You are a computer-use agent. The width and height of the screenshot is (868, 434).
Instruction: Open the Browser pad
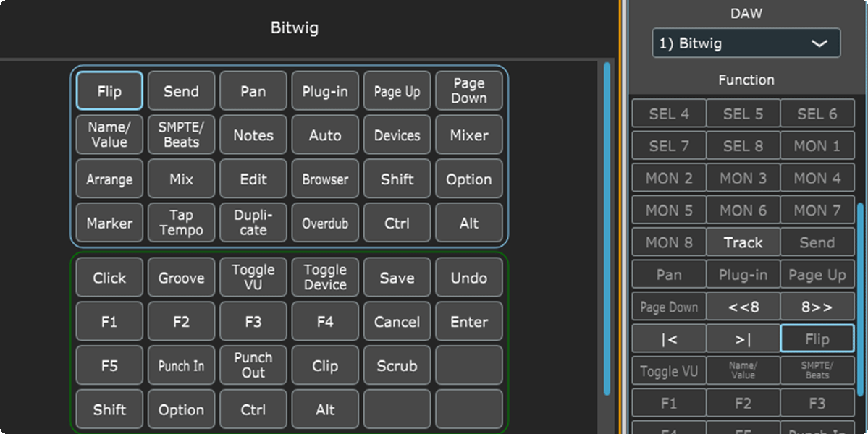tap(325, 179)
